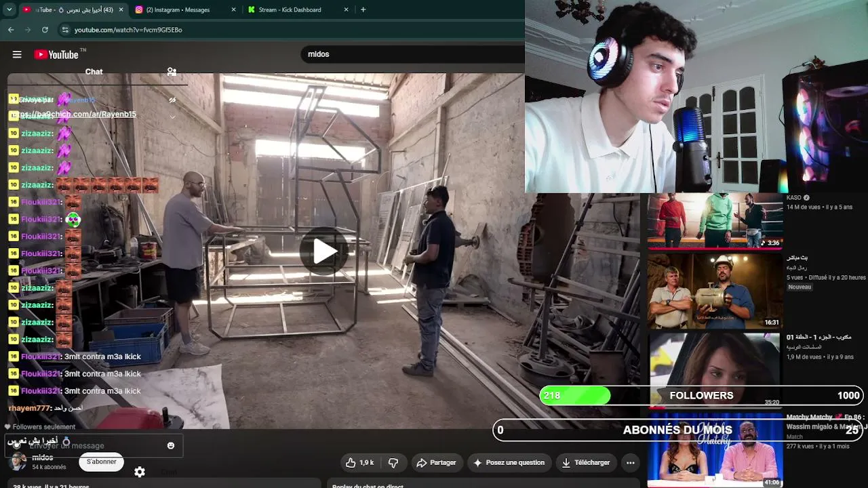Open the suggested video thumbnail lasting 41:06
This screenshot has height=488, width=868.
point(715,451)
